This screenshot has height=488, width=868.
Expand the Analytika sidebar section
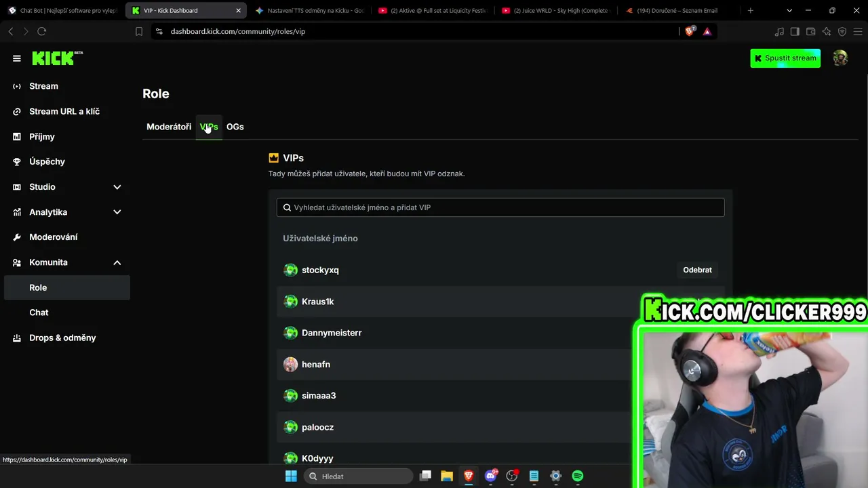(117, 212)
